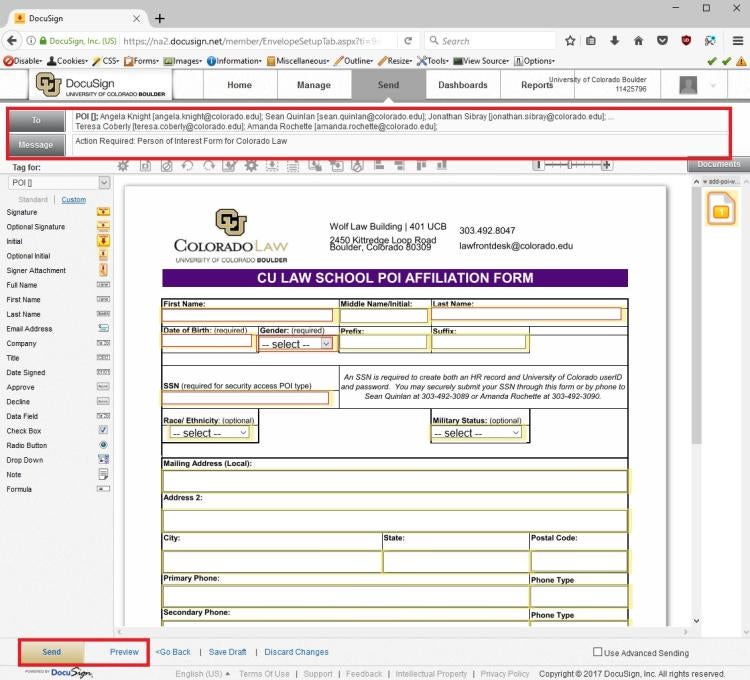Image resolution: width=750 pixels, height=680 pixels.
Task: Select the Formula tag icon
Action: click(103, 489)
